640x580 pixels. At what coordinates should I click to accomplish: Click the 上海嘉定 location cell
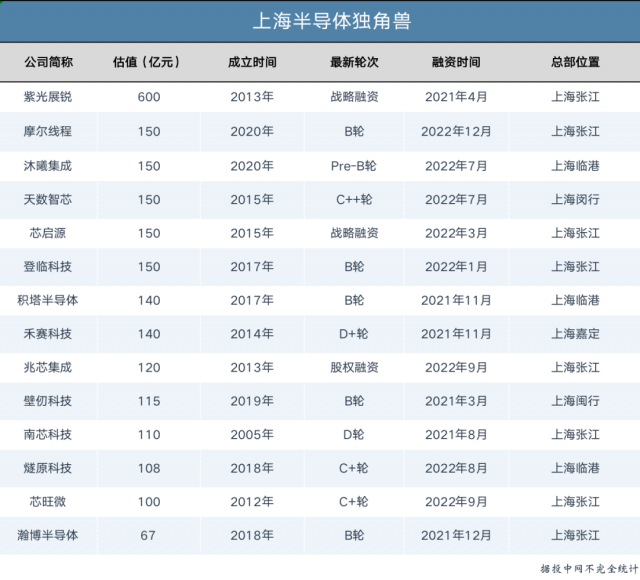pyautogui.click(x=576, y=333)
